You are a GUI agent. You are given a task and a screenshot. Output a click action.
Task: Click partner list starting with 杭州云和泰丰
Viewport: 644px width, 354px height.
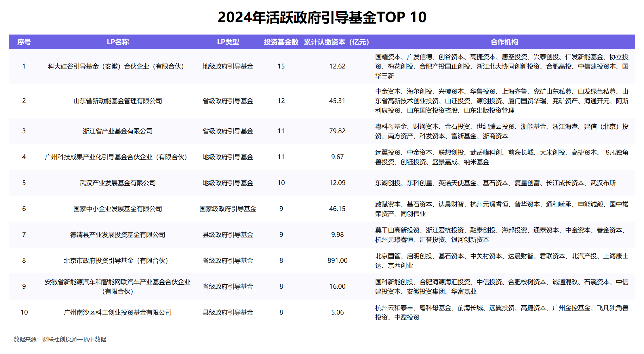(502, 313)
